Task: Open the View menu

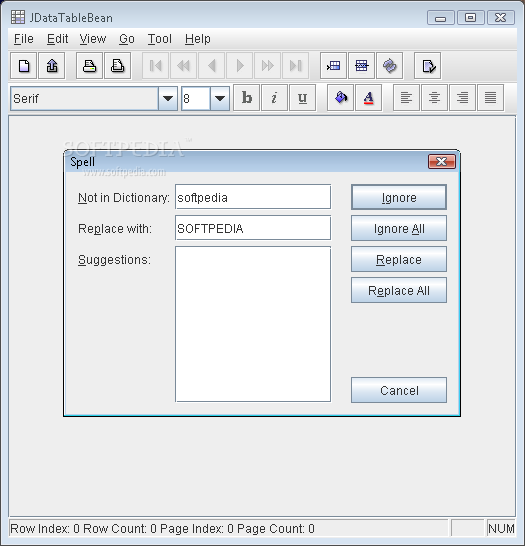Action: click(93, 39)
